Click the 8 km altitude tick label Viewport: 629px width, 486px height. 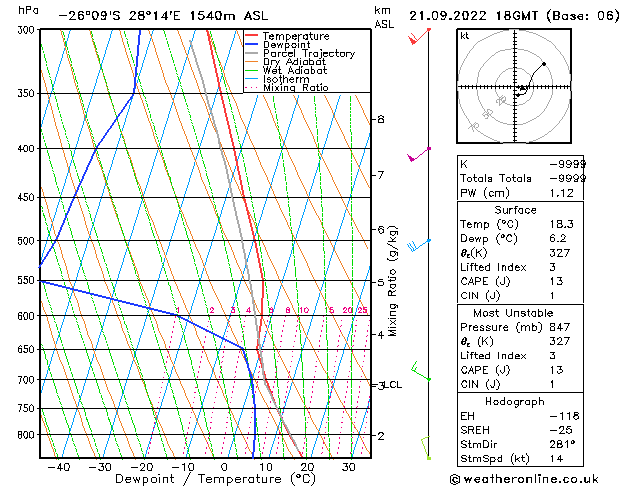pos(381,119)
